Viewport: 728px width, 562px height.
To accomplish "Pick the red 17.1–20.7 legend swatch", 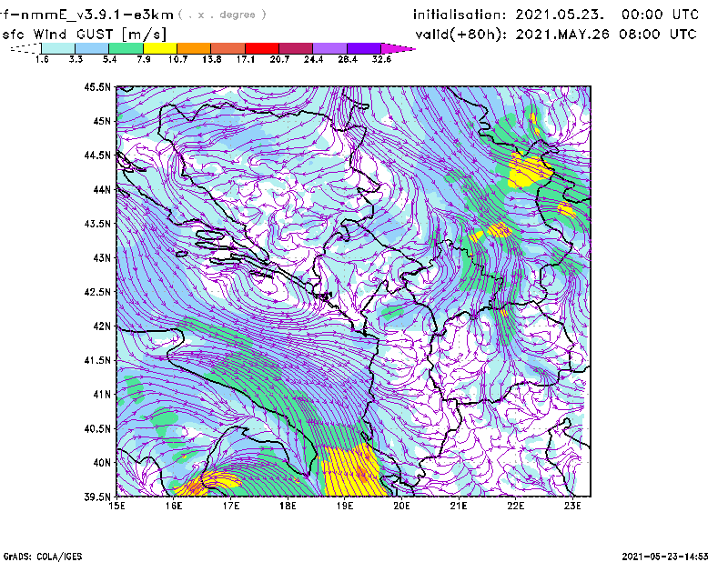I will (x=262, y=49).
